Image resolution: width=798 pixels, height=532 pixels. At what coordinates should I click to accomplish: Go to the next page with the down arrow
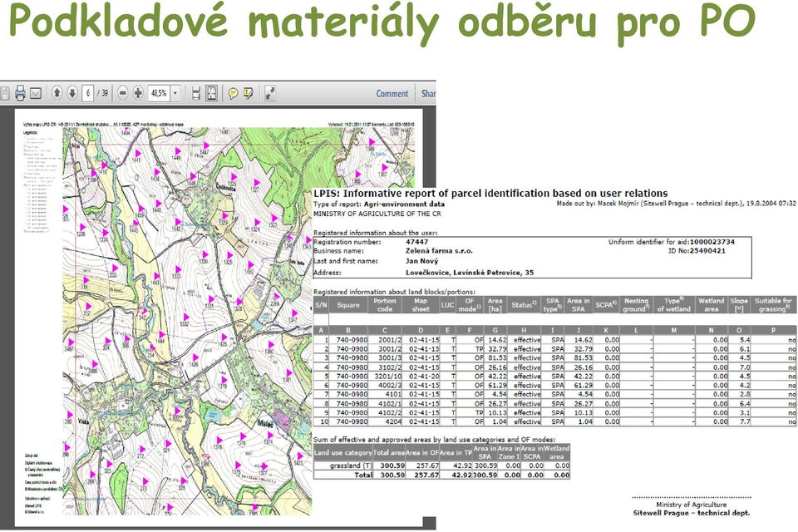72,93
